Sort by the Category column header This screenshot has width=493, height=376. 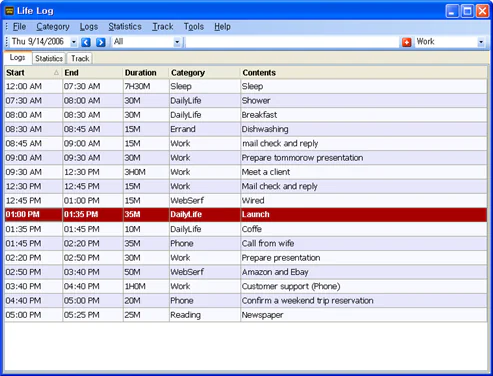point(205,73)
